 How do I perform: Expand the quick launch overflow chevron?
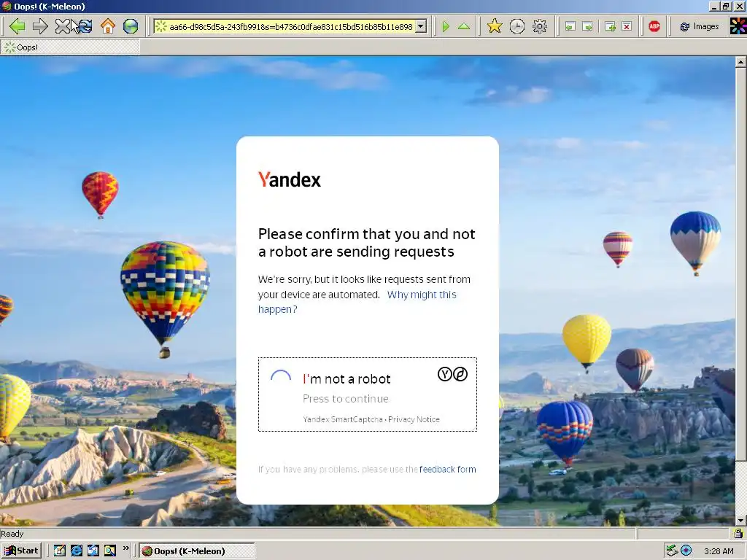[x=125, y=548]
